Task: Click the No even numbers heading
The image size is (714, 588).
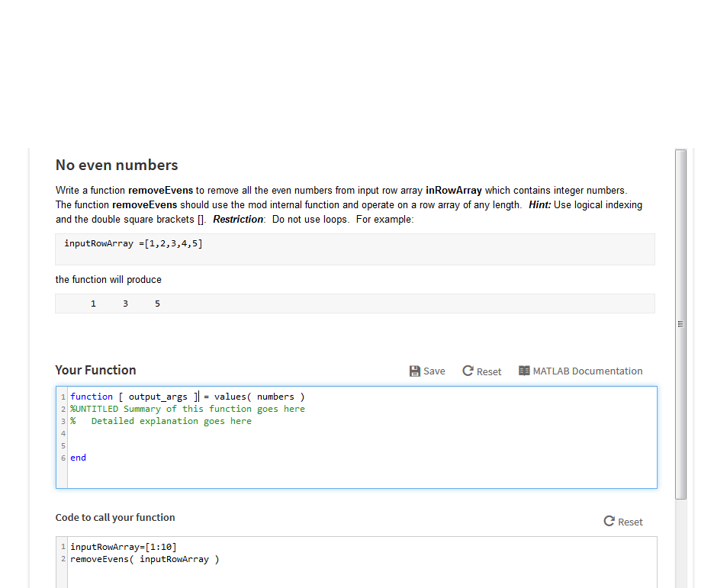Action: [x=117, y=165]
